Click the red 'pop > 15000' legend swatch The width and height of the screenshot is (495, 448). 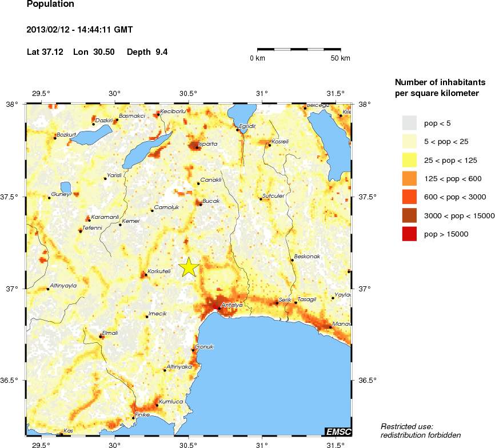409,234
